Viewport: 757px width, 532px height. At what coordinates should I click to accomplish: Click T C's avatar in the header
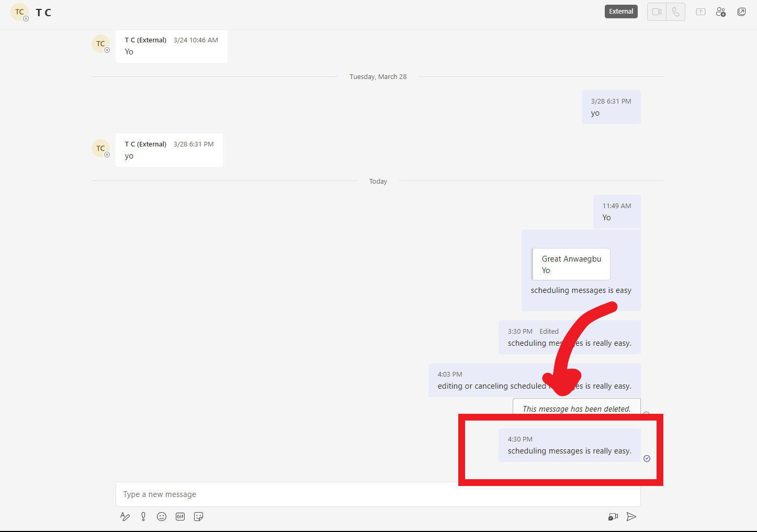point(20,12)
